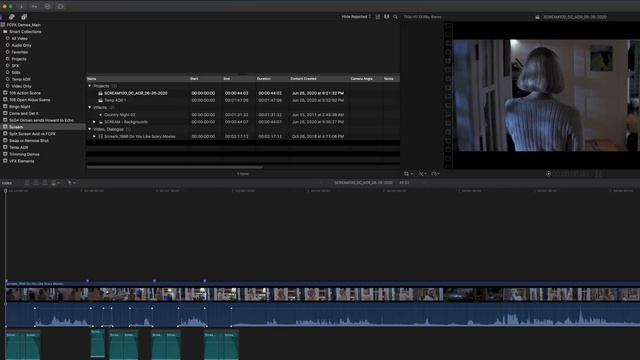640x360 pixels.
Task: Expand the Scream_1996 Do You Like Scary Movies row
Action: click(x=94, y=136)
